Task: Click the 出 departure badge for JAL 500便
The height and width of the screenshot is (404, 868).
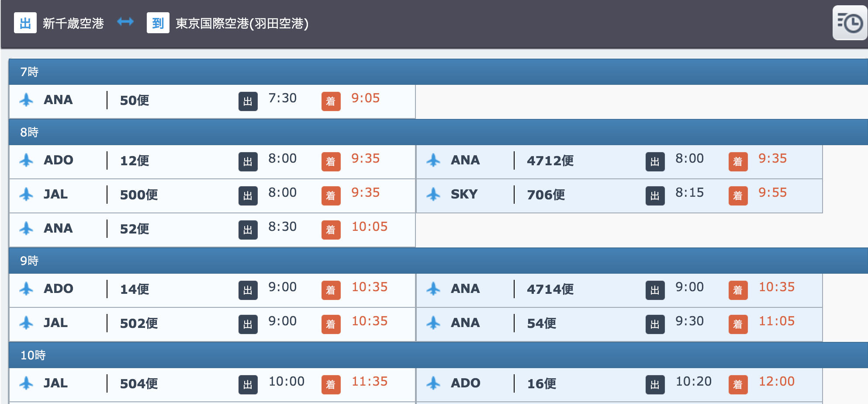Action: tap(248, 195)
